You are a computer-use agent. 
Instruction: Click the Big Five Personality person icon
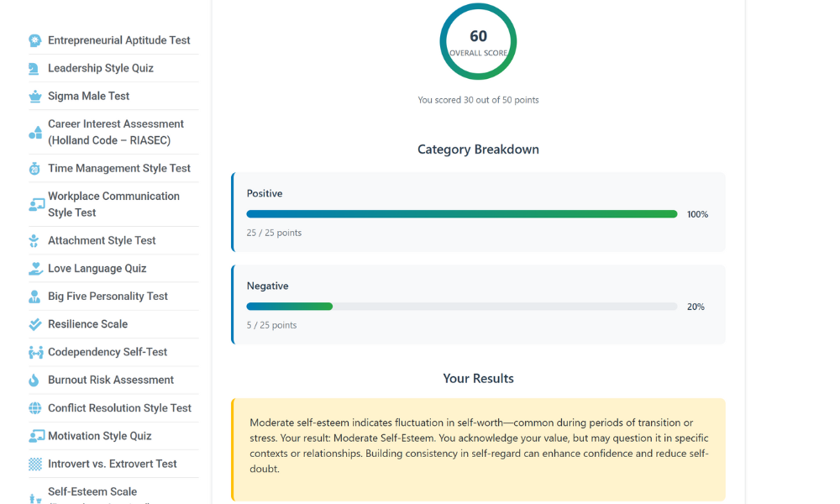(34, 296)
